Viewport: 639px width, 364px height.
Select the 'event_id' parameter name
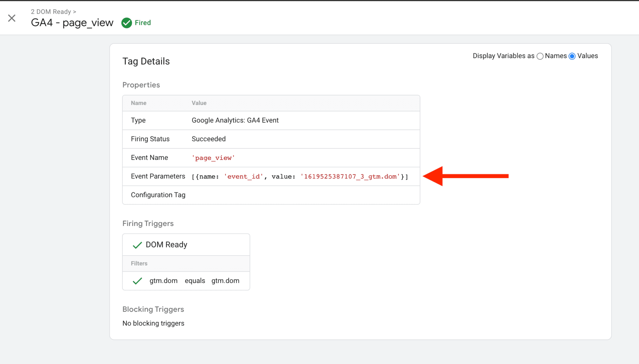(x=243, y=177)
